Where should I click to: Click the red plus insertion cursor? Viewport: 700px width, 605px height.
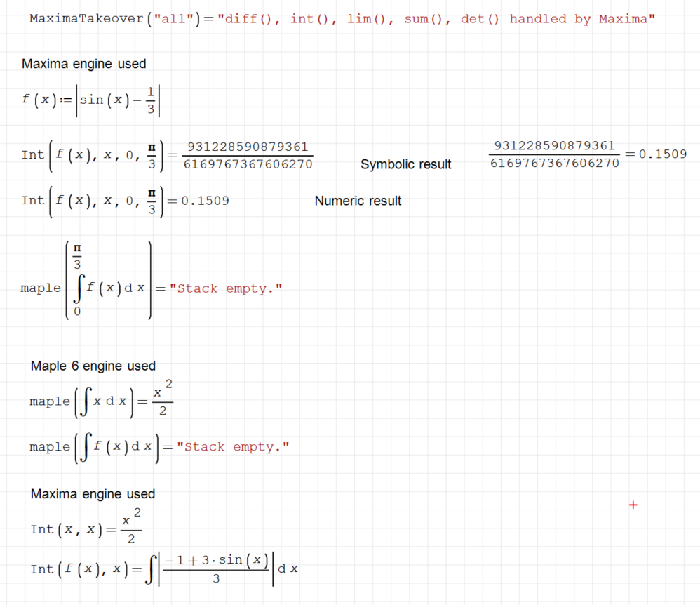click(633, 504)
